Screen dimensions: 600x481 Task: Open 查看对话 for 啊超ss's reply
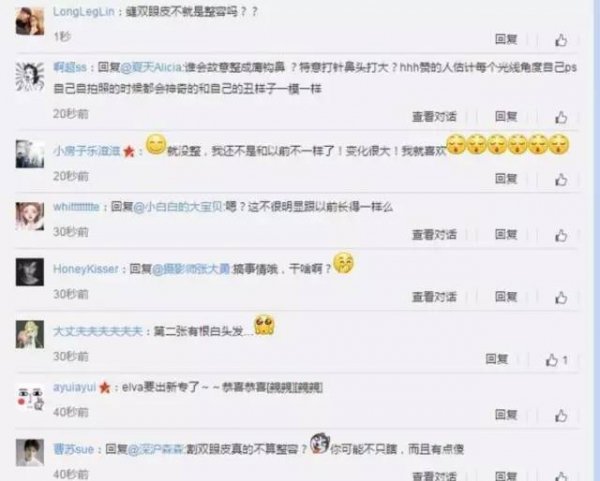[434, 116]
